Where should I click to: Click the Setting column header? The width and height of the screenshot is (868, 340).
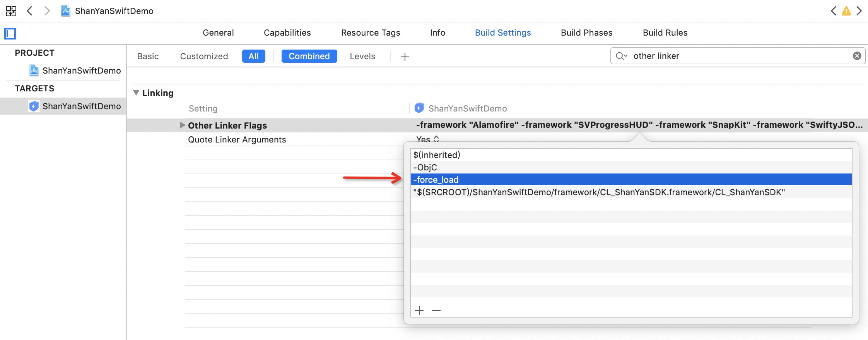203,108
